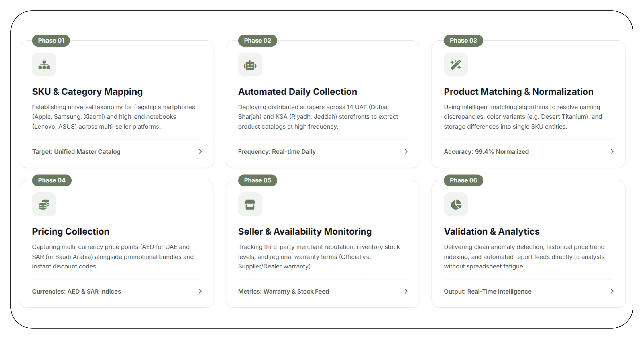Expand the chevron next to Frequency: Real-time Daily
The width and height of the screenshot is (644, 339).
tap(406, 151)
